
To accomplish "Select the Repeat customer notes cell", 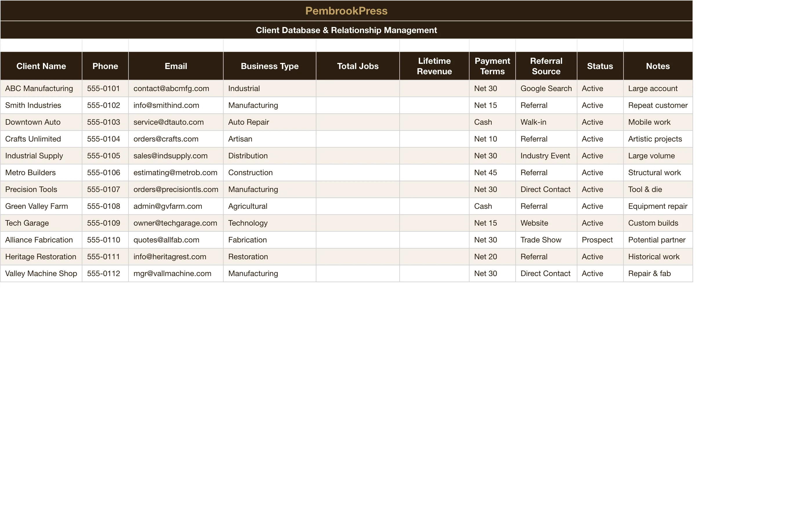I will pos(658,106).
